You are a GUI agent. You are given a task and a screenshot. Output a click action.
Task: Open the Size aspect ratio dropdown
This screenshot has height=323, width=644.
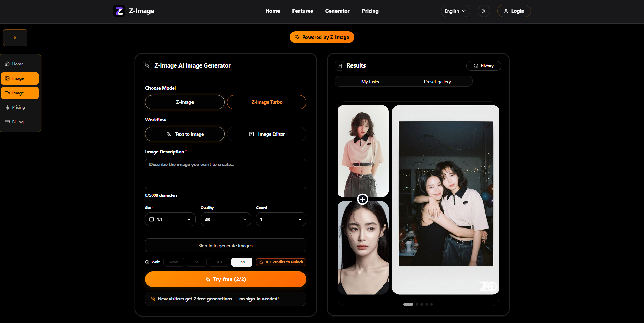click(170, 219)
